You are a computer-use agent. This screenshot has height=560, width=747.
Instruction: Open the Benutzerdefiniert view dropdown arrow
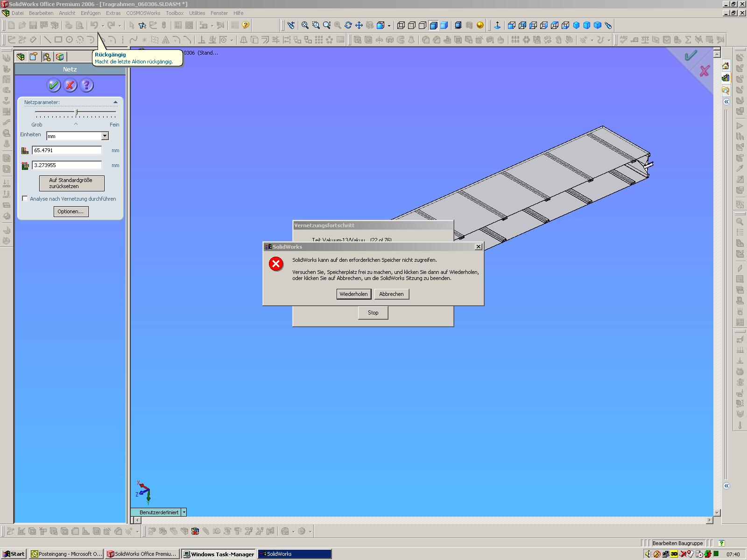(x=184, y=512)
